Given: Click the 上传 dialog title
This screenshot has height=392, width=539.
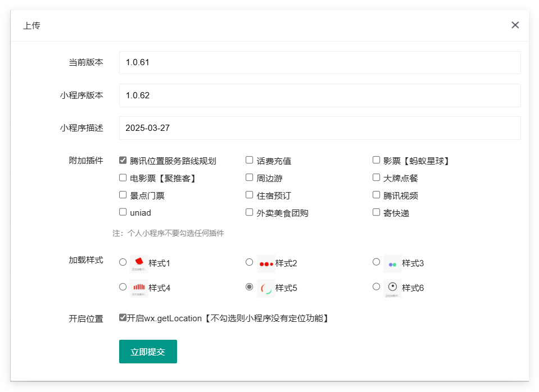Looking at the screenshot, I should pos(31,25).
